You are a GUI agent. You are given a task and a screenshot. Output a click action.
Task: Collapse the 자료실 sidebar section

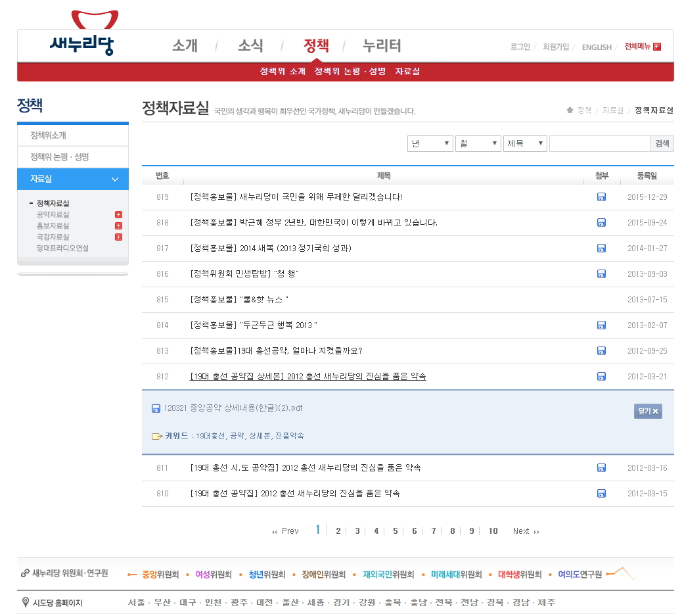(115, 179)
